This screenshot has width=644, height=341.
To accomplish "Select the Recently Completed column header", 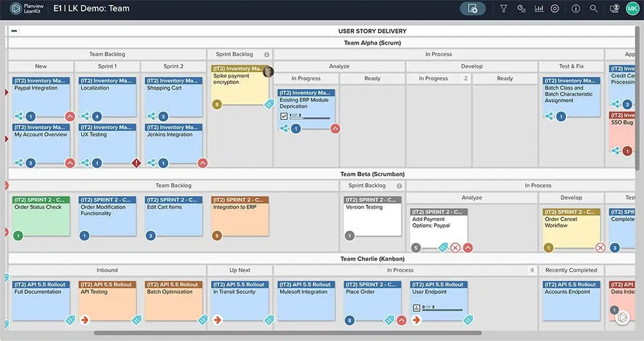I will [x=571, y=270].
